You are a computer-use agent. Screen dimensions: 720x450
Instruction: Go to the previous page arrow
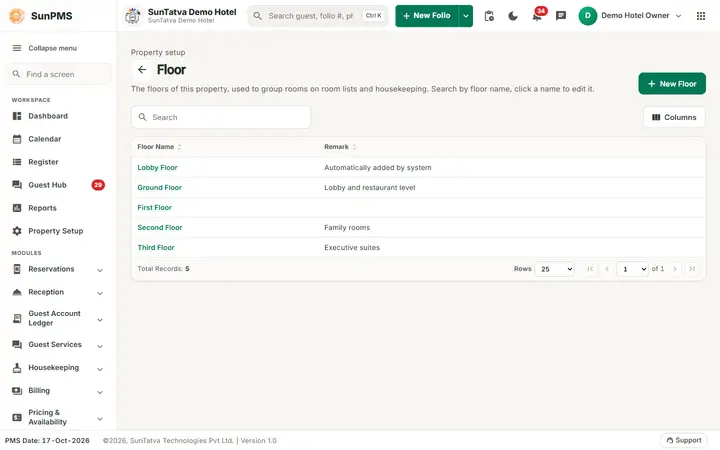pyautogui.click(x=607, y=269)
